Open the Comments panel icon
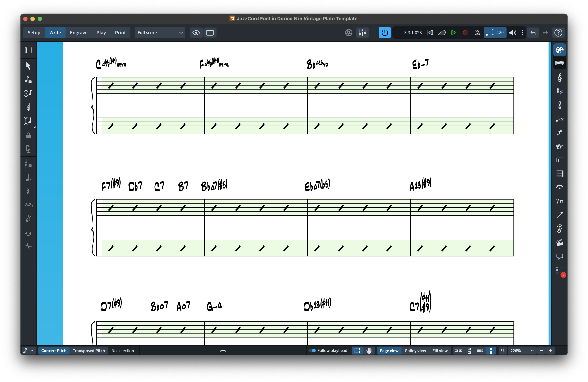The height and width of the screenshot is (382, 588). 559,256
